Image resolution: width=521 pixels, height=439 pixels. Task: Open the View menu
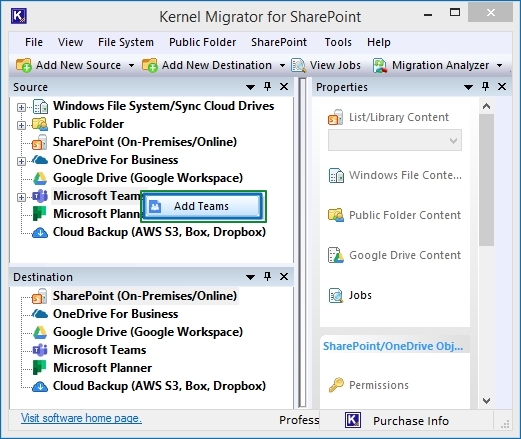coord(70,42)
